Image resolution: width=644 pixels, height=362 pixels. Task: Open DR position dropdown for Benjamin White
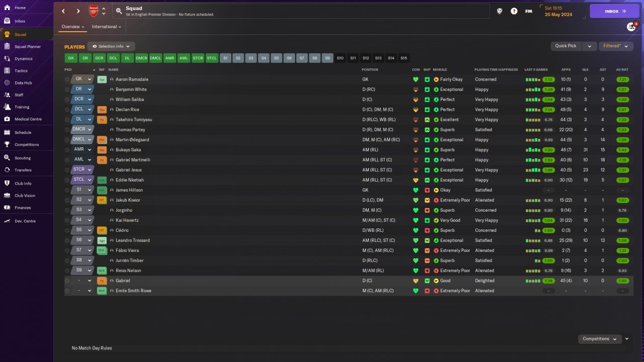[x=83, y=89]
